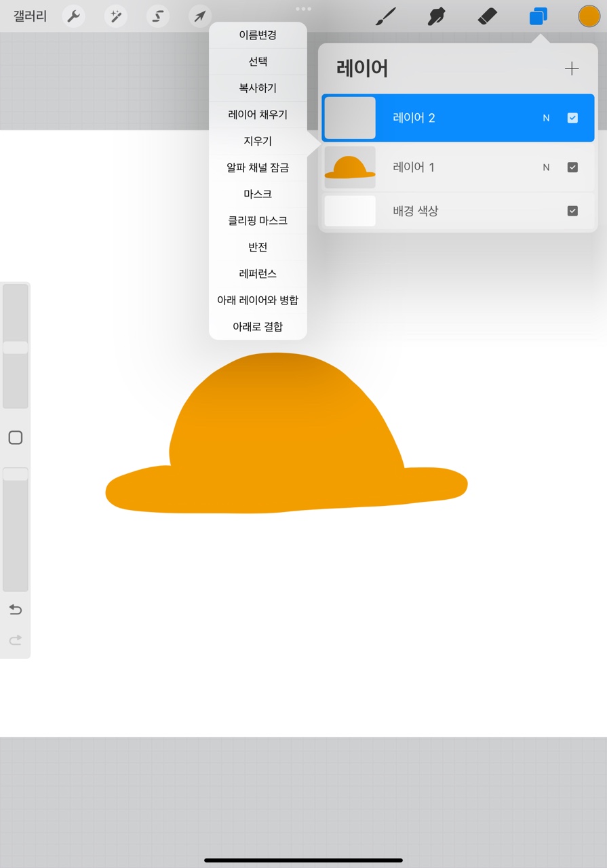This screenshot has height=868, width=607.
Task: Select the 레이어 2 layer name
Action: tap(414, 118)
